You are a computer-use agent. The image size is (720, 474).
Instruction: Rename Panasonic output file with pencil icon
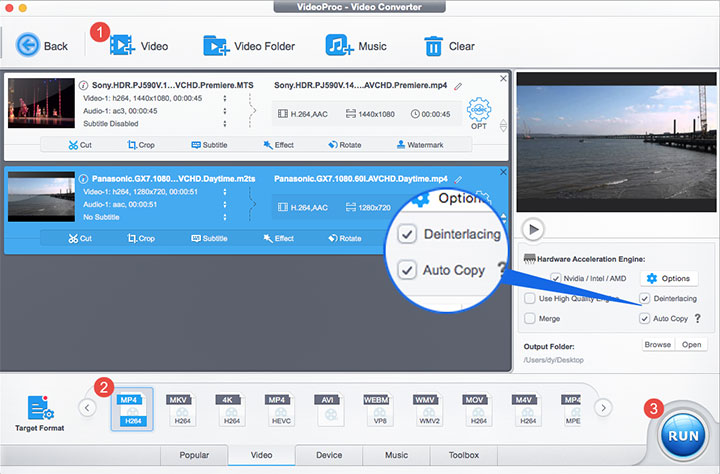pos(458,180)
